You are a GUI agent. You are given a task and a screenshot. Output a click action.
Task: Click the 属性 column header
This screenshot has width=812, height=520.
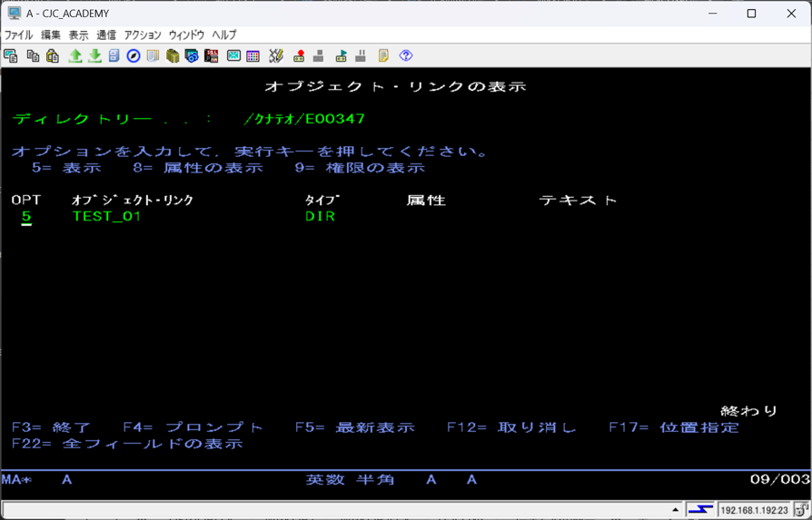tap(426, 201)
